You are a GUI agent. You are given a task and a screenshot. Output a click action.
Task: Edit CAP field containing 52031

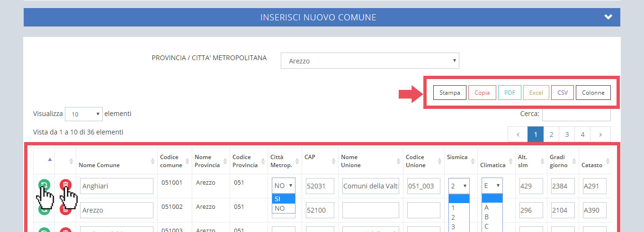320,186
